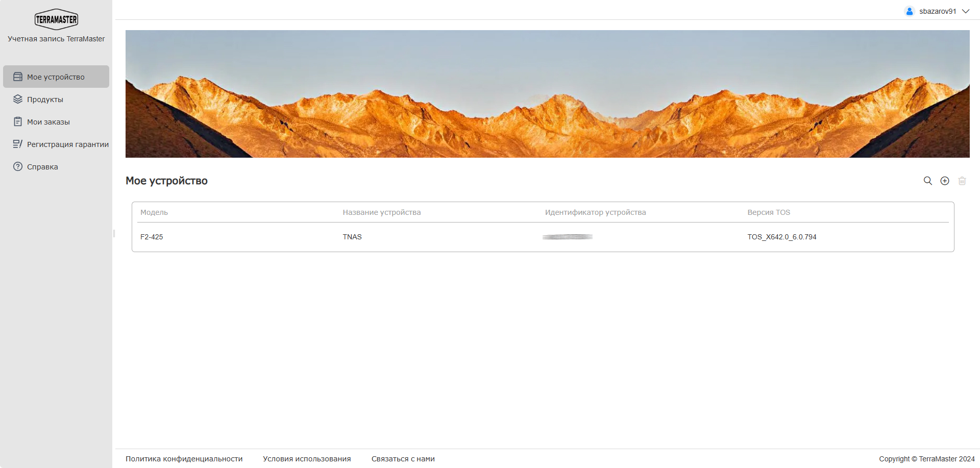This screenshot has height=468, width=980.
Task: Click the TOS_X642.0_6.0.794 version cell
Action: (x=782, y=237)
